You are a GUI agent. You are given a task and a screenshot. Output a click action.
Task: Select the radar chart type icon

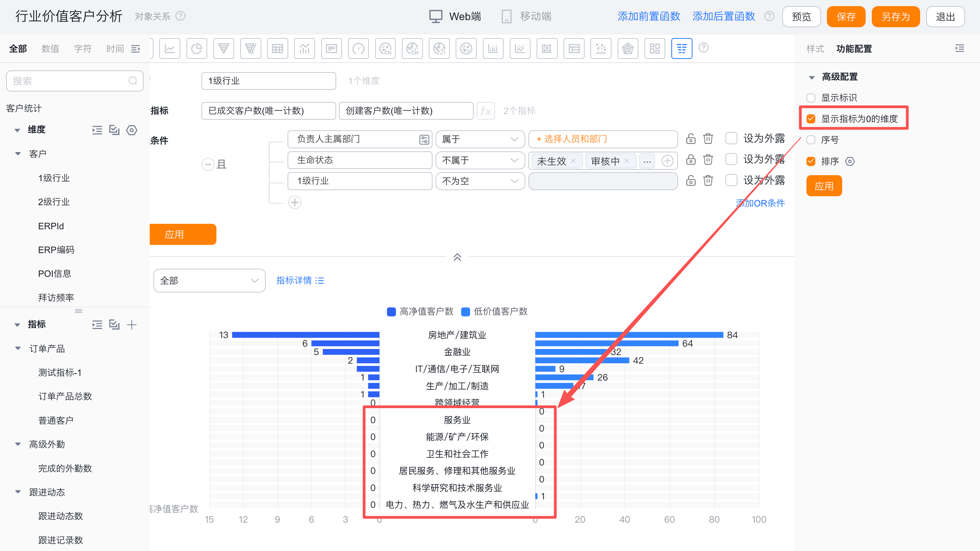[628, 49]
